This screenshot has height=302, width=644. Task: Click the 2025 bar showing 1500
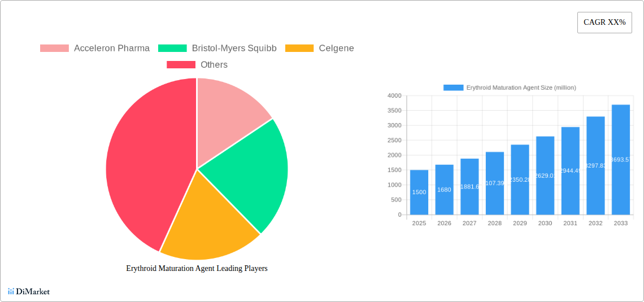[x=419, y=192]
